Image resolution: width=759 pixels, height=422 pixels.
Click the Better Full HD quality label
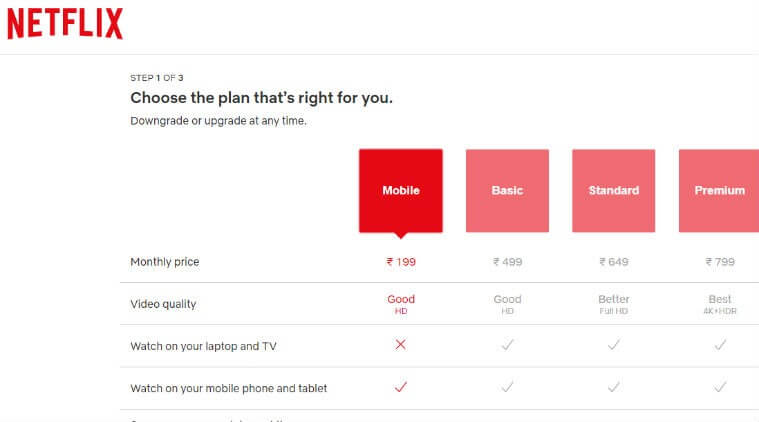[x=614, y=304]
